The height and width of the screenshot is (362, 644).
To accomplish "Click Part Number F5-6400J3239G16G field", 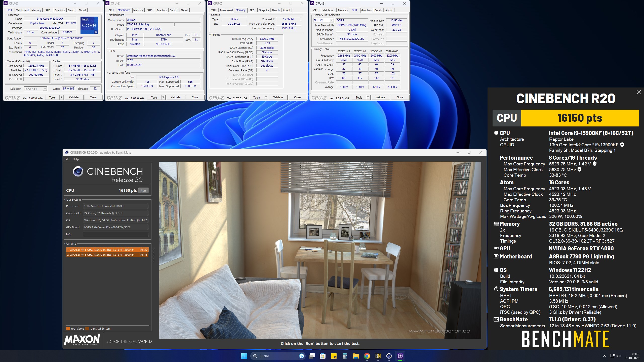I will pyautogui.click(x=352, y=39).
